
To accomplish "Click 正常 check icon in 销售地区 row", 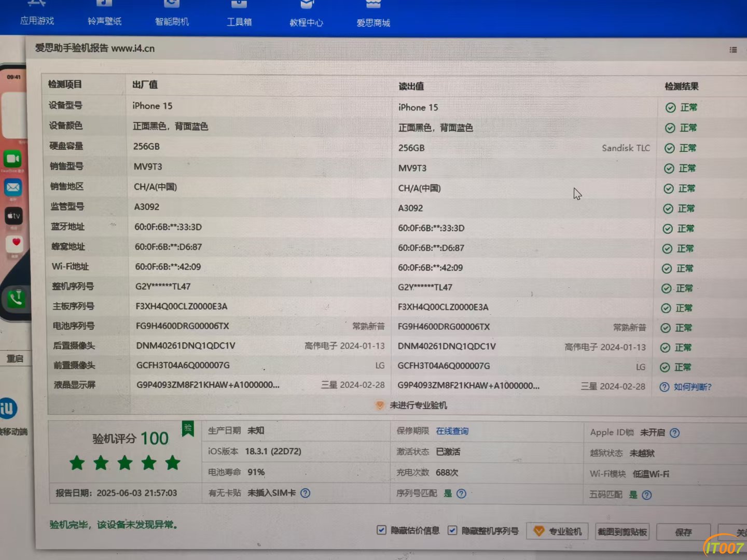I will (x=668, y=189).
